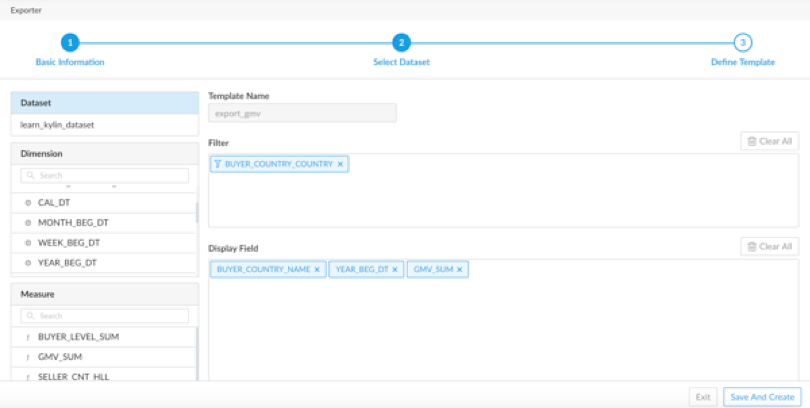
Task: Remove BUYER_COUNTRY_NAME display field tag
Action: click(317, 269)
